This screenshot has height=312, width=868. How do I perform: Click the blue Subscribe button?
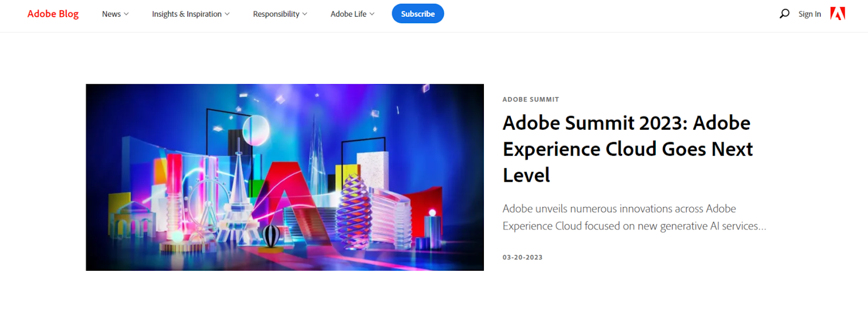point(418,14)
